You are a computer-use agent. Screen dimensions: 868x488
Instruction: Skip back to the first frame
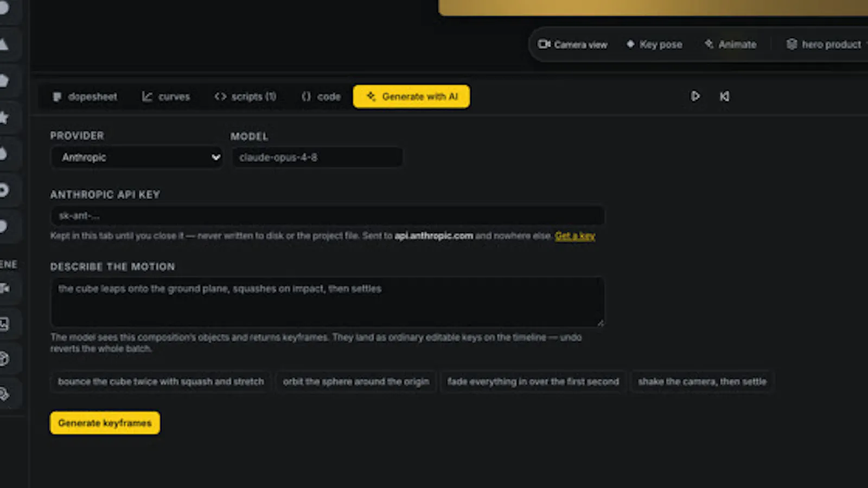[x=724, y=97]
